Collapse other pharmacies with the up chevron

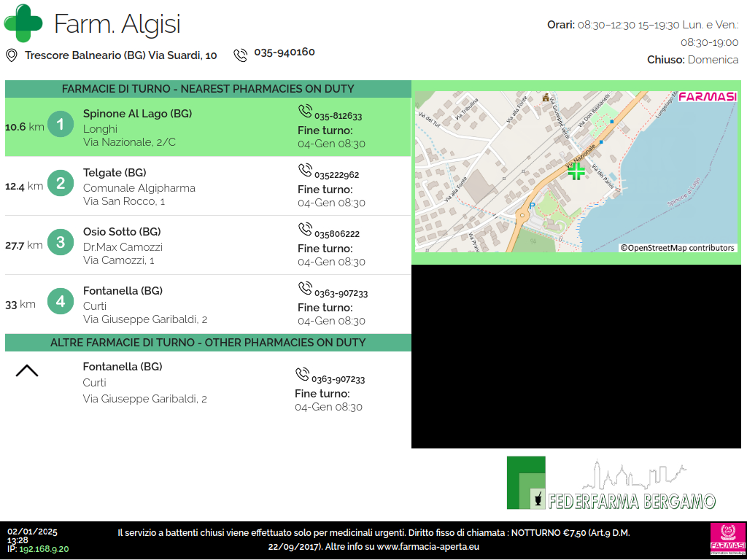pos(27,371)
